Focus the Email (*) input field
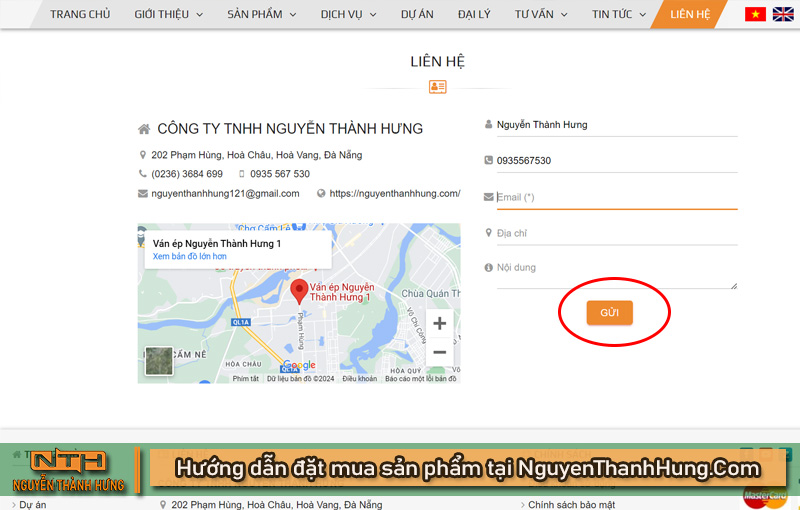This screenshot has height=510, width=800. pos(617,197)
